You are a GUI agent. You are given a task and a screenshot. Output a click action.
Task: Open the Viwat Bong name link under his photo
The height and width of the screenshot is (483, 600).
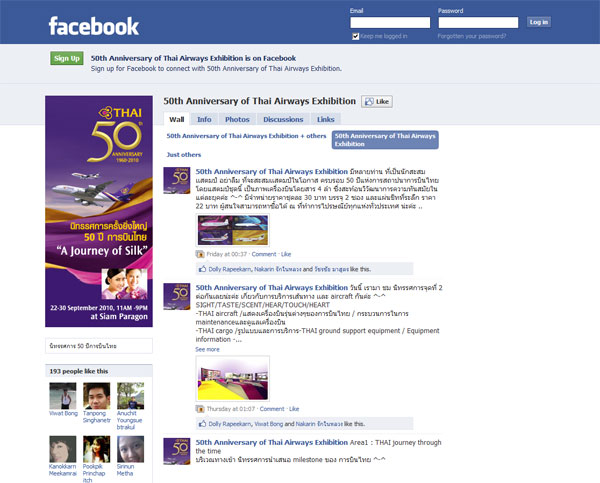64,413
